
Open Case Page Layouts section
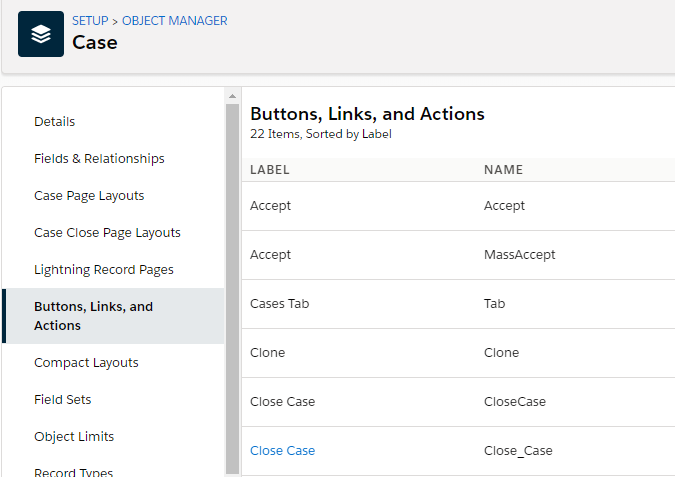coord(89,195)
